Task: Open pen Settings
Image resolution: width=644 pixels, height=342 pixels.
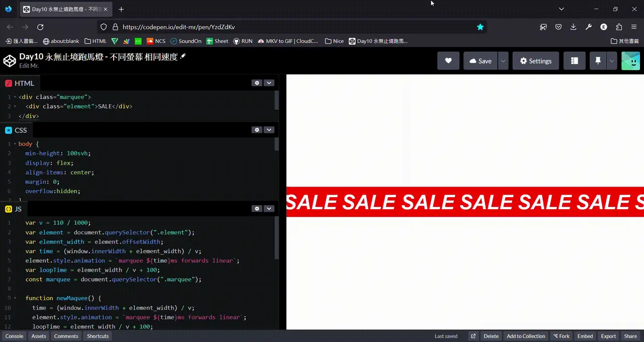Action: tap(536, 61)
